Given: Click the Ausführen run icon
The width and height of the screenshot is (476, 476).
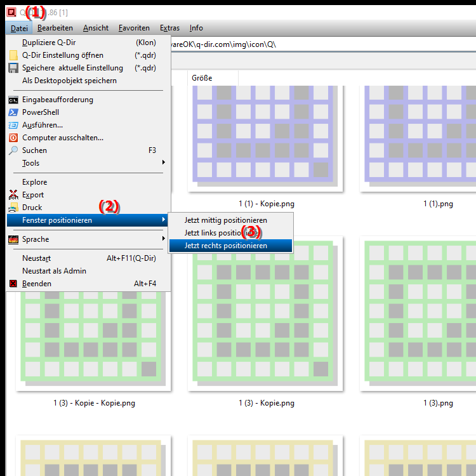Looking at the screenshot, I should (x=13, y=125).
